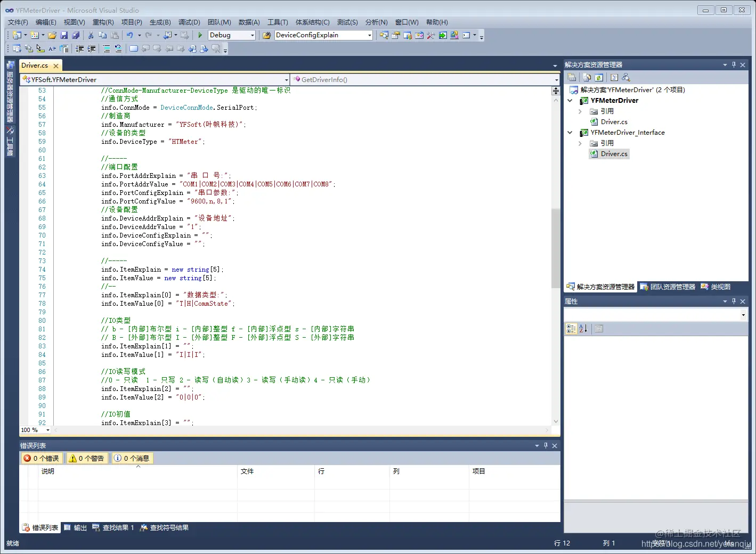Viewport: 756px width, 554px height.
Task: Open the Debug configuration dropdown
Action: pos(253,35)
